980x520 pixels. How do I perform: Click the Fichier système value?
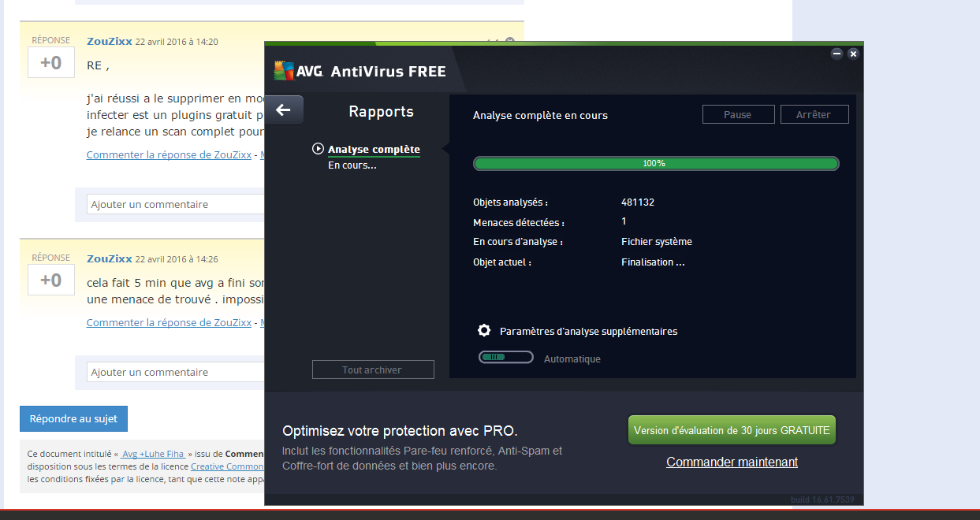[657, 242]
